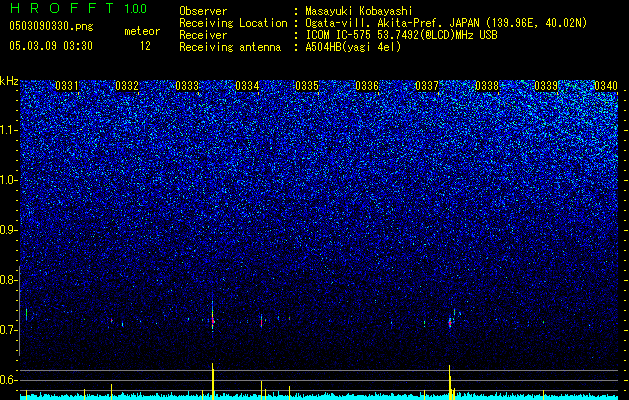Image resolution: width=629 pixels, height=400 pixels.
Task: Click the 0334 time marker
Action: tap(247, 86)
